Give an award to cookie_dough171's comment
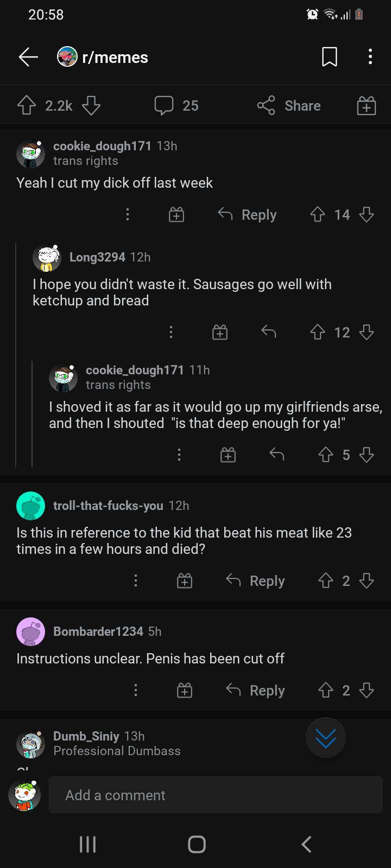The width and height of the screenshot is (391, 868). pyautogui.click(x=176, y=214)
